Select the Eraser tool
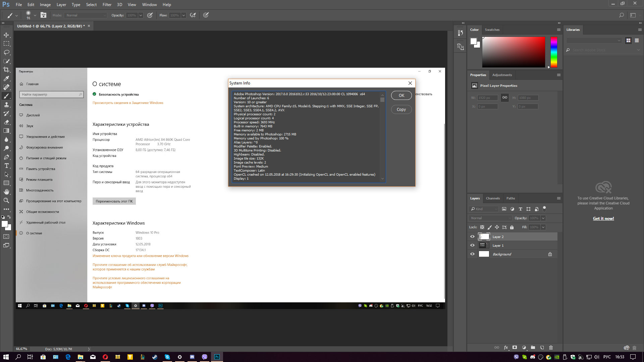The height and width of the screenshot is (362, 644). (6, 122)
